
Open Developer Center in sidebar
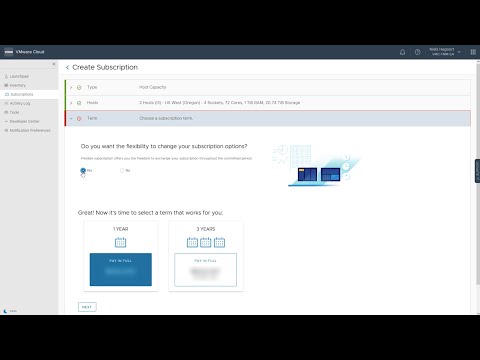(x=24, y=121)
